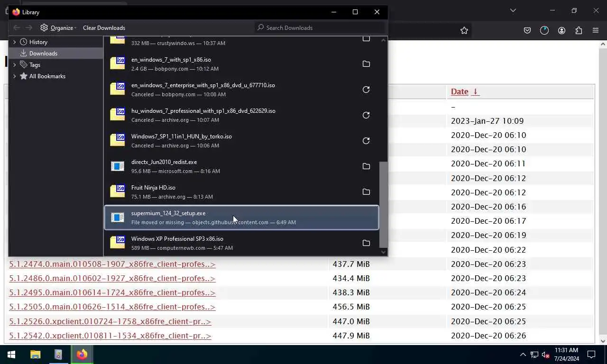Retry hu_windows_7_professional download

tap(366, 115)
